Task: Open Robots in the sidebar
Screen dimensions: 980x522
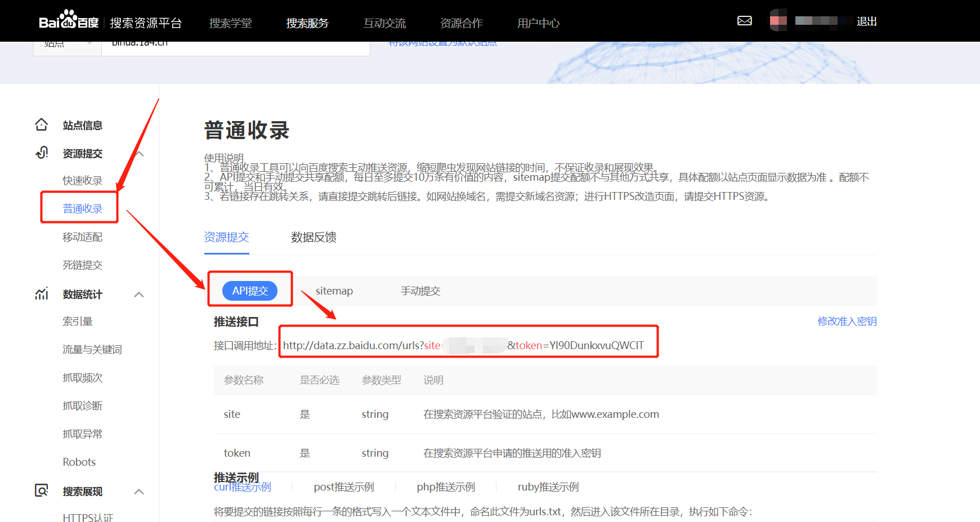Action: tap(79, 462)
